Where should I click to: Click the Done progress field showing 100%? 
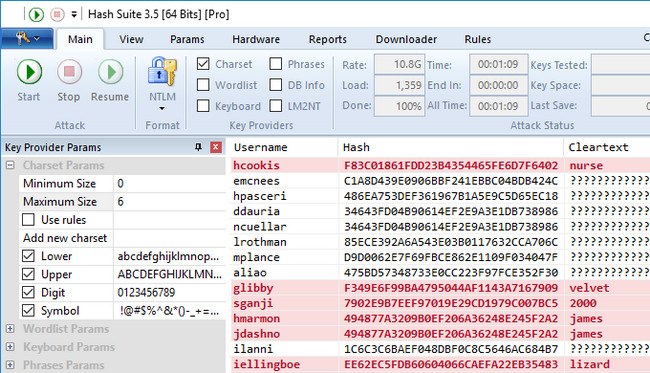pyautogui.click(x=399, y=106)
